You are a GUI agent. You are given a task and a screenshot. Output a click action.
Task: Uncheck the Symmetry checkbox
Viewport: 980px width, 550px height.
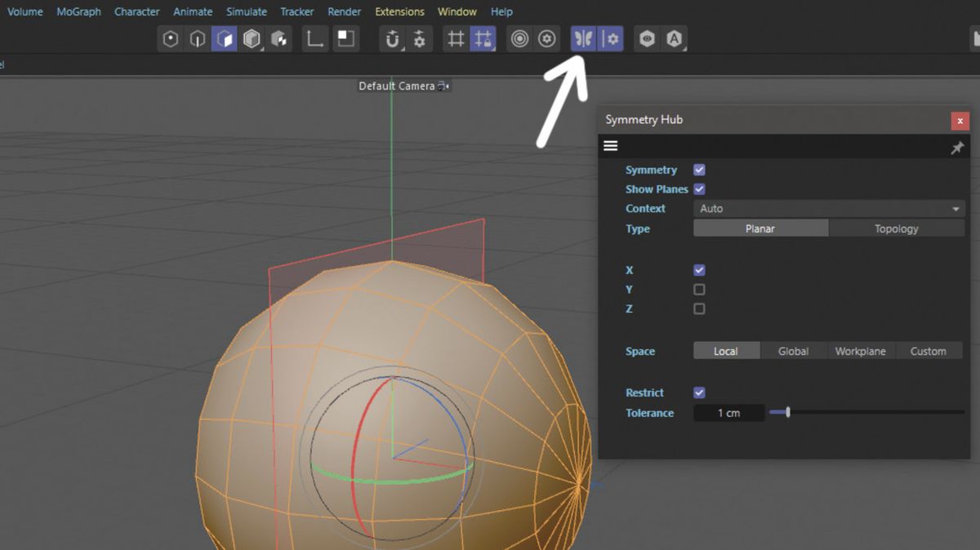point(699,170)
